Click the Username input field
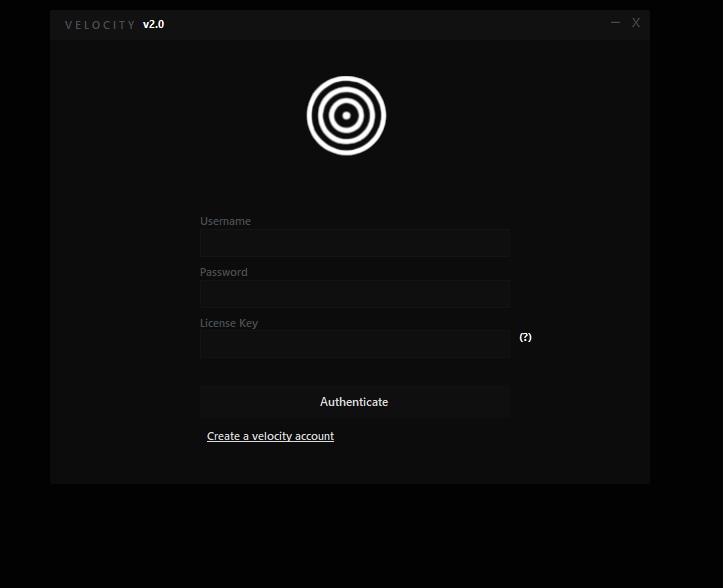The image size is (723, 588). point(355,243)
